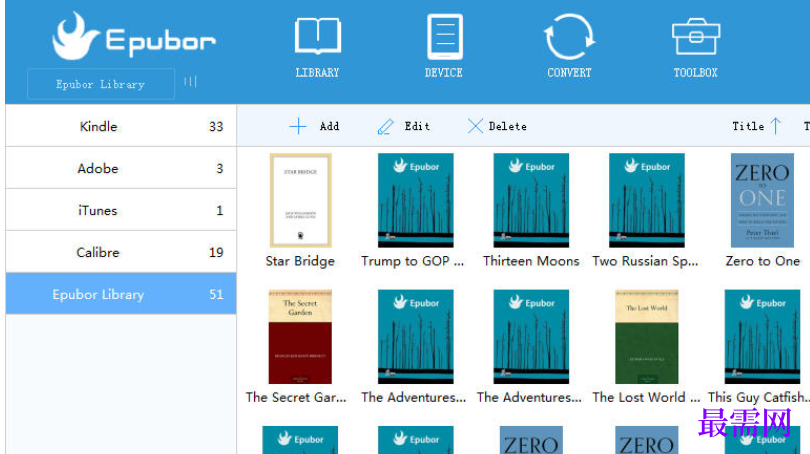810x454 pixels.
Task: Open the Convert section icon
Action: [x=569, y=37]
